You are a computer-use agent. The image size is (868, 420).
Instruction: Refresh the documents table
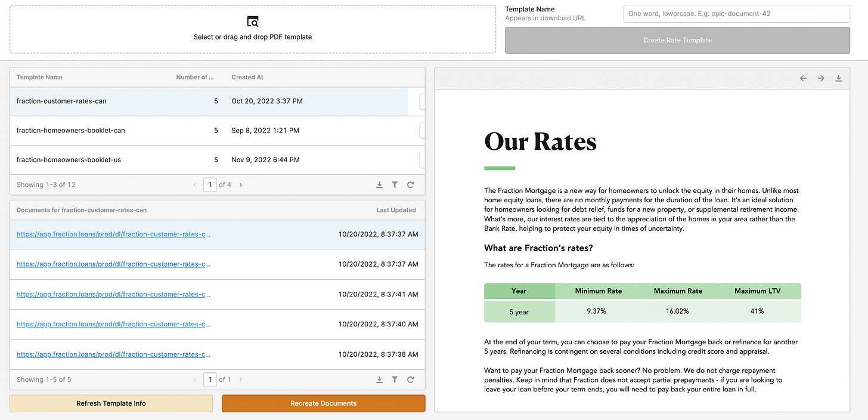410,379
